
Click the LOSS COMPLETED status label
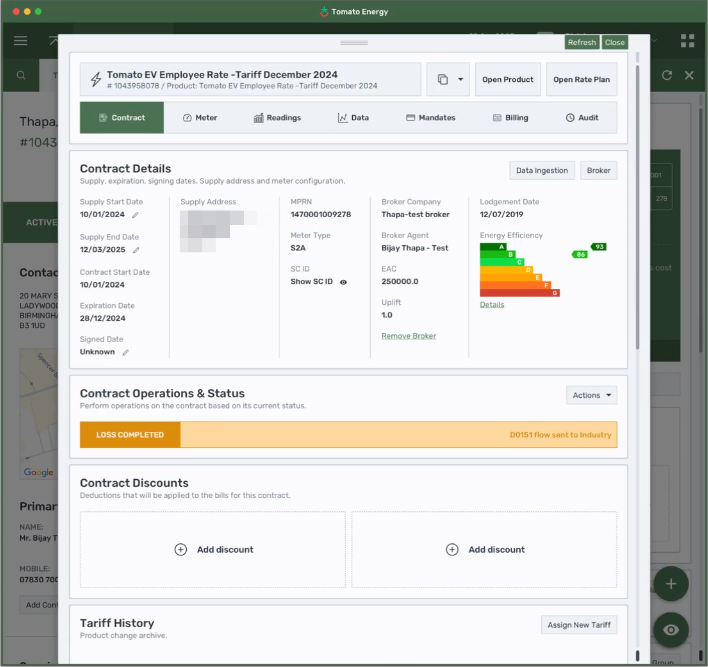[x=130, y=435]
